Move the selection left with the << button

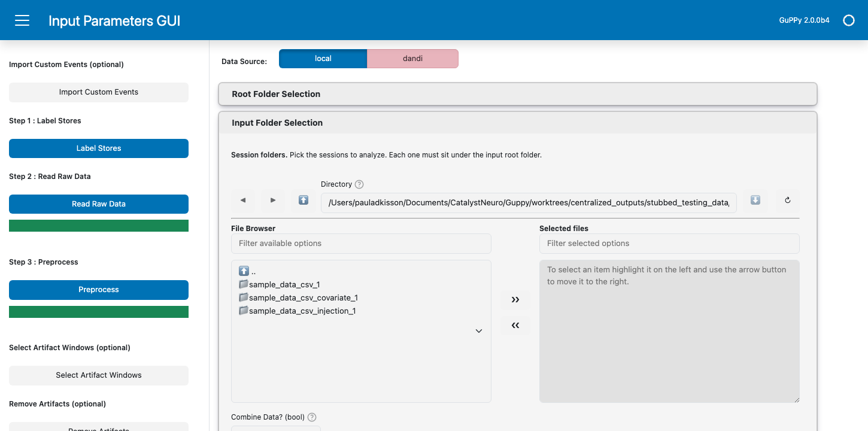pos(515,325)
